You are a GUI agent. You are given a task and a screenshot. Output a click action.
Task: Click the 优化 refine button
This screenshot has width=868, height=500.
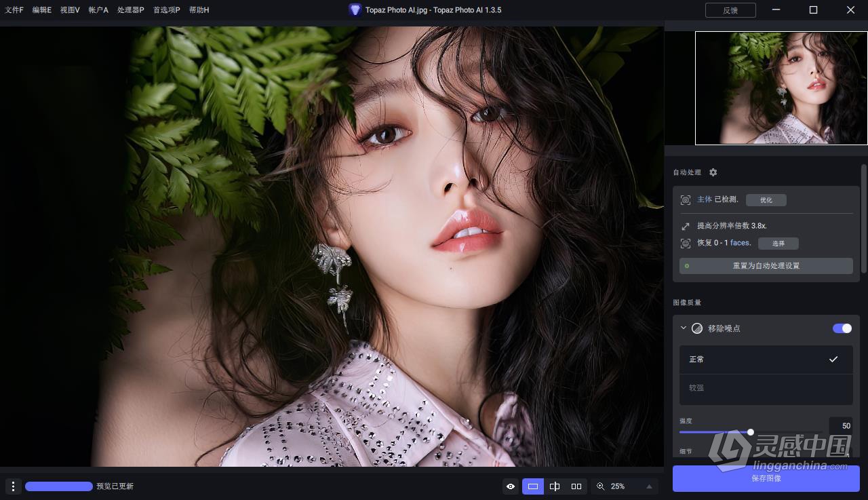click(x=766, y=200)
